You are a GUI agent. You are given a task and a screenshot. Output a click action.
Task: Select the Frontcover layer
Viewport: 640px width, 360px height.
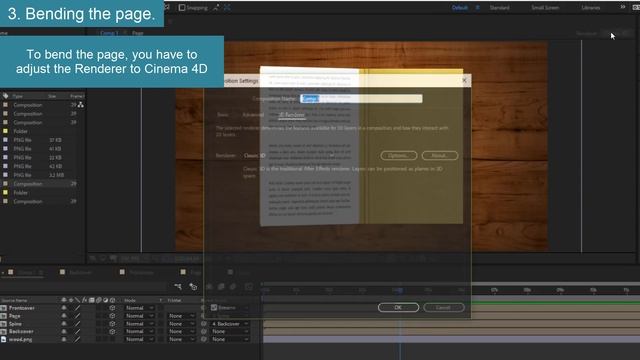point(22,308)
